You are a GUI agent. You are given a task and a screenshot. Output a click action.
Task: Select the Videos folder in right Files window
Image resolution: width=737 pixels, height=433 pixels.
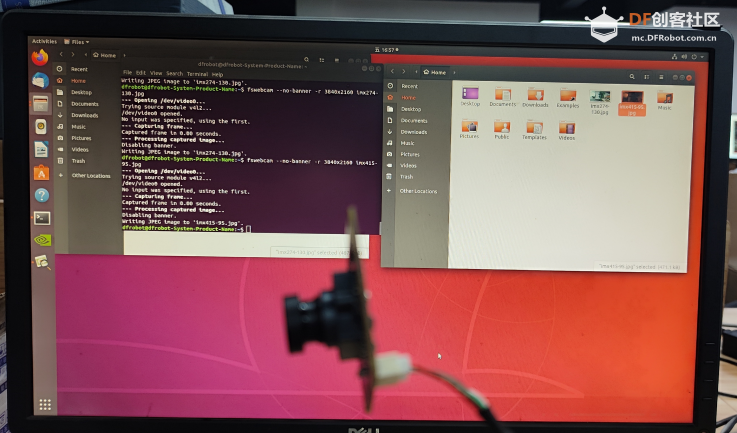click(x=567, y=131)
